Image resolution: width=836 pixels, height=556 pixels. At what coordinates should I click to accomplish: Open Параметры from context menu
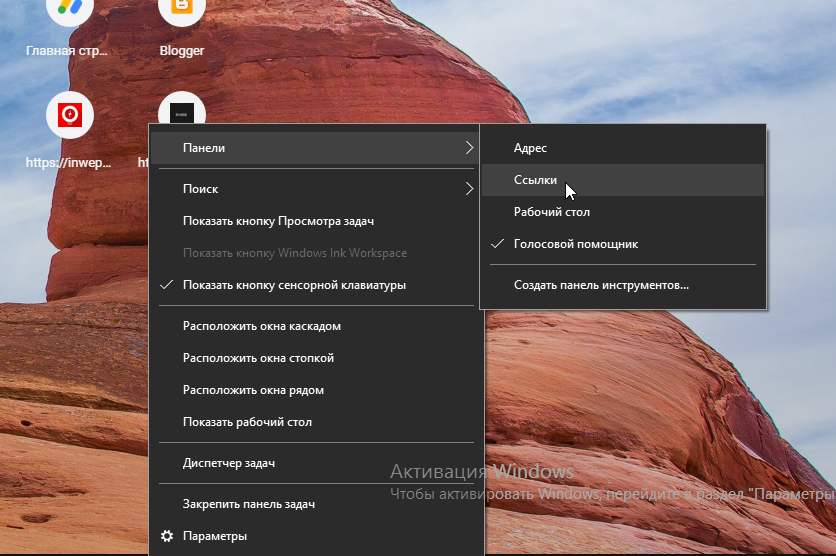click(316, 536)
